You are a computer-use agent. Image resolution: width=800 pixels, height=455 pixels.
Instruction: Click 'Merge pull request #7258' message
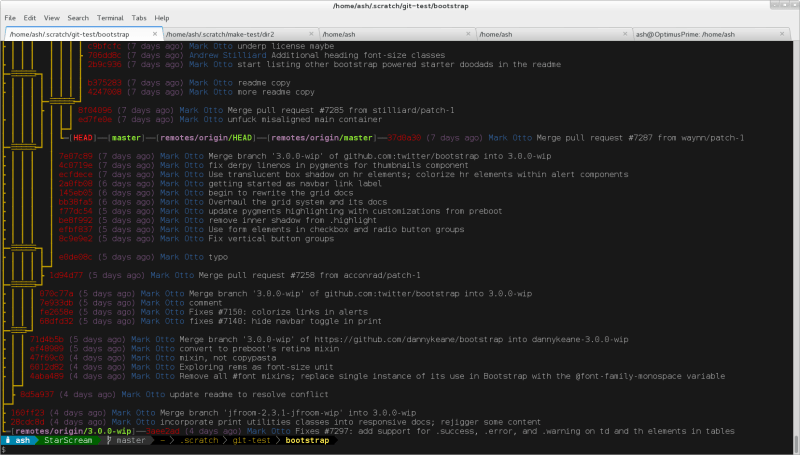click(309, 275)
